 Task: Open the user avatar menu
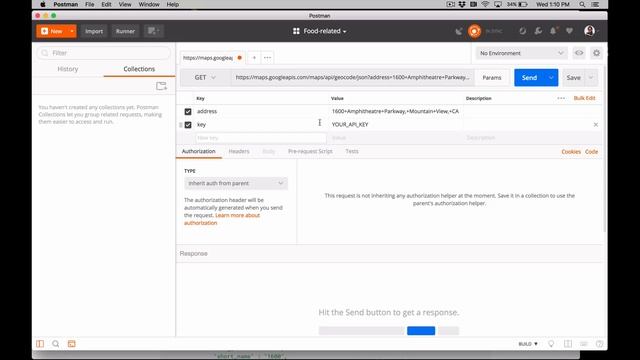[x=589, y=31]
